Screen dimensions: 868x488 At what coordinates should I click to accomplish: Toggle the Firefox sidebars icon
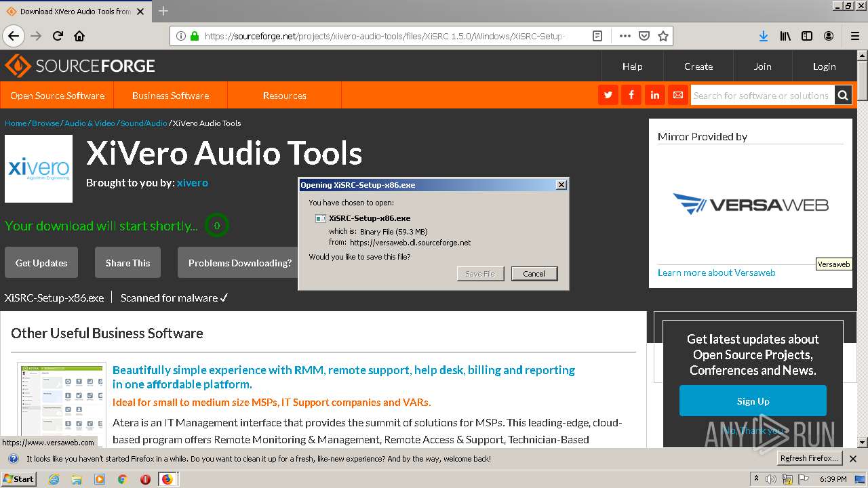[807, 36]
